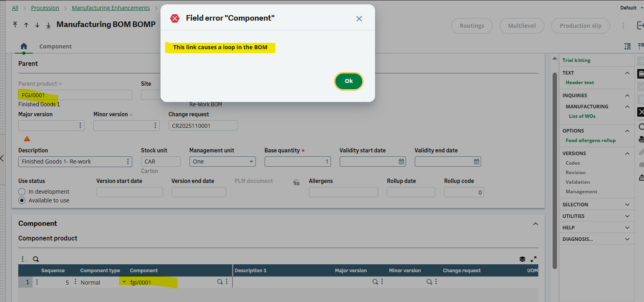Open Minor version field actions icon

click(x=155, y=125)
